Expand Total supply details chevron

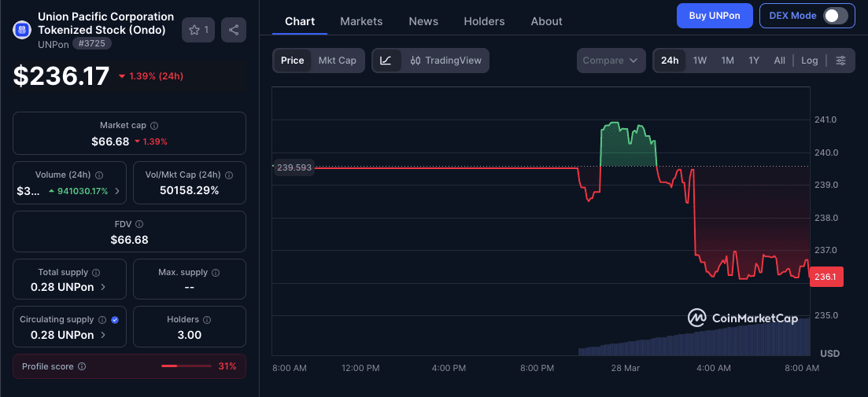(102, 287)
